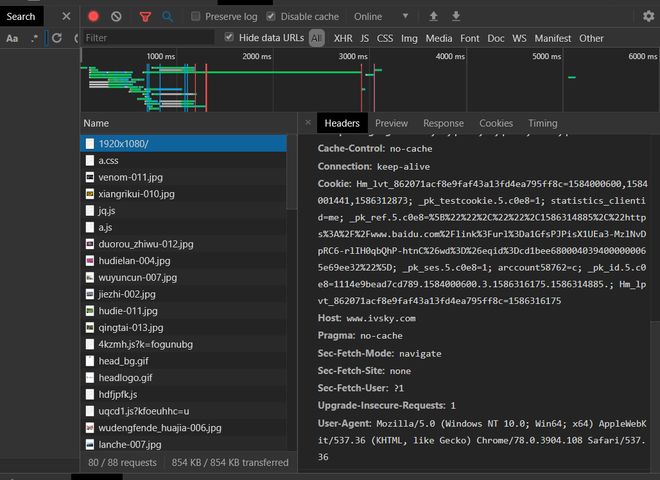Click the import HAR upload arrow
The image size is (660, 480).
[433, 16]
